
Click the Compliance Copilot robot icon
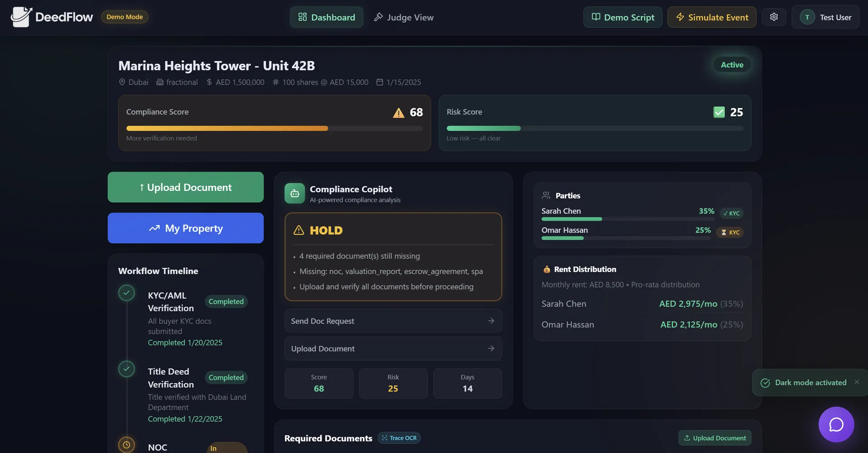[x=295, y=193]
